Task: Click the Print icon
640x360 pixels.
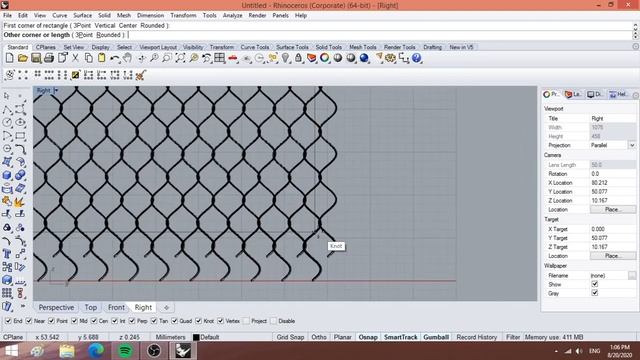Action: (x=49, y=58)
